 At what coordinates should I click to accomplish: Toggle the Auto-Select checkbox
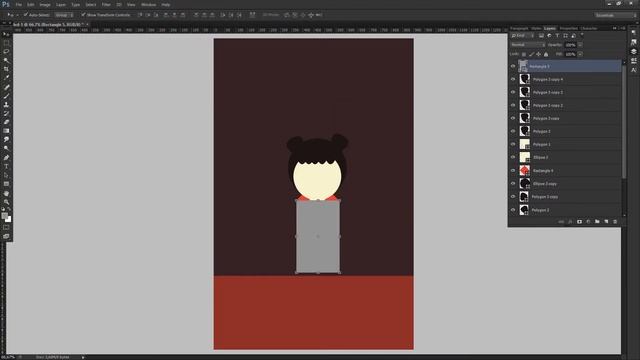coord(25,15)
